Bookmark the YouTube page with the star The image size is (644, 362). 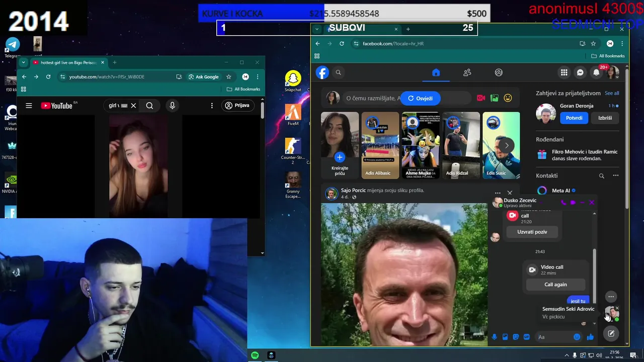pyautogui.click(x=228, y=77)
